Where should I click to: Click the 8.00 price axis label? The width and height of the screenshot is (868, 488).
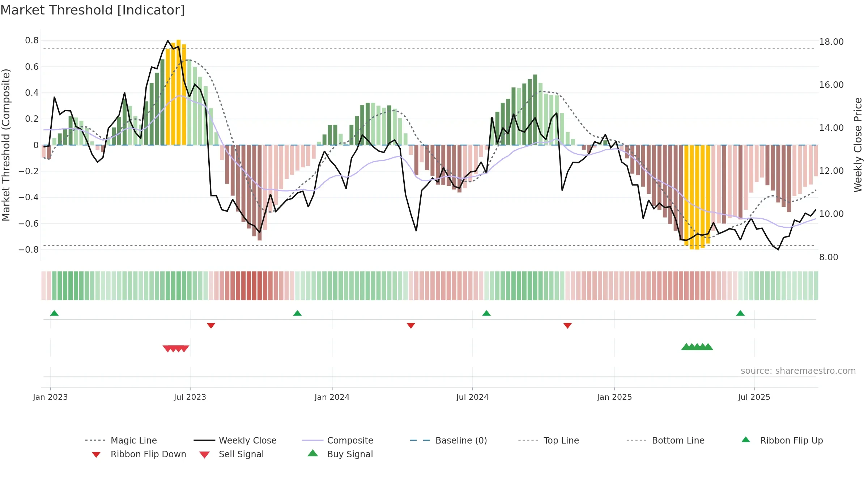[829, 257]
